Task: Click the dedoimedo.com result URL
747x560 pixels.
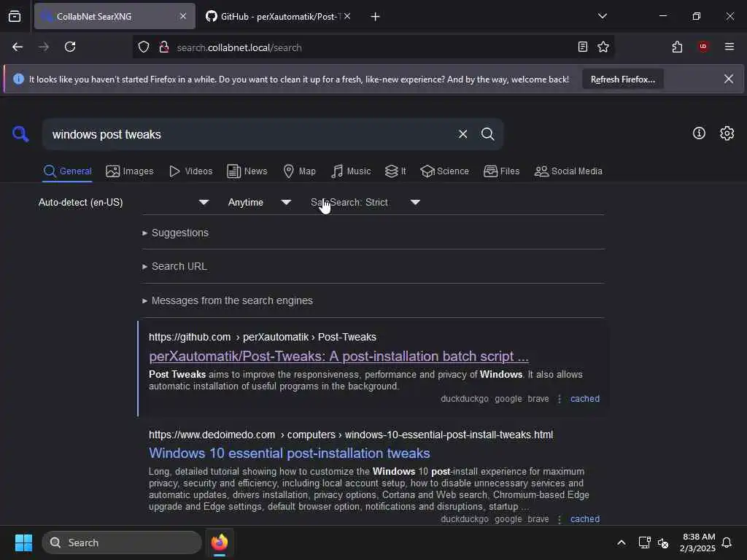Action: coord(351,435)
